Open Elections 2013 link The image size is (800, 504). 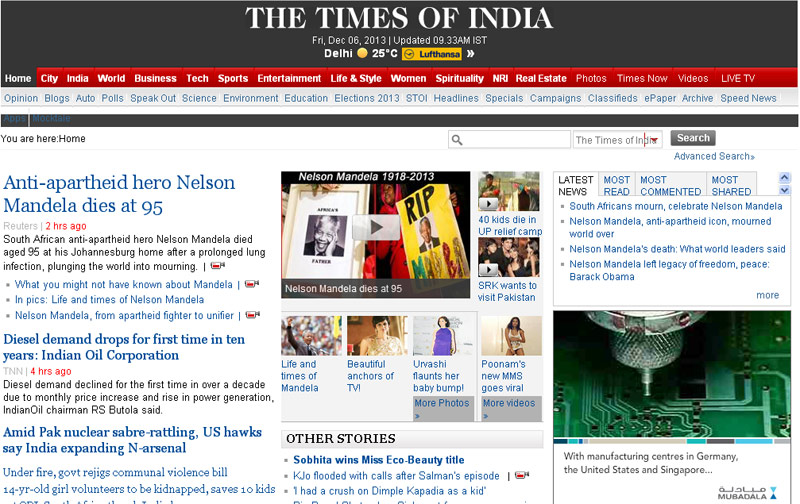point(367,98)
